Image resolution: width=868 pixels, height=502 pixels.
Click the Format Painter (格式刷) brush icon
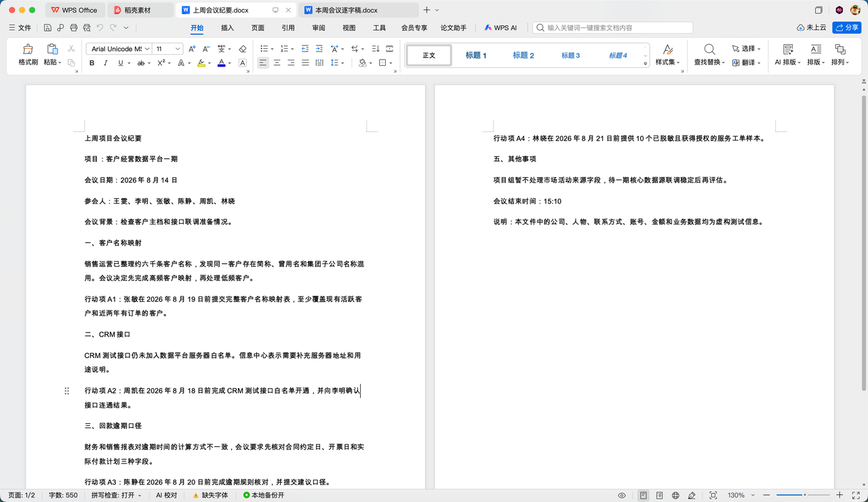(x=28, y=50)
